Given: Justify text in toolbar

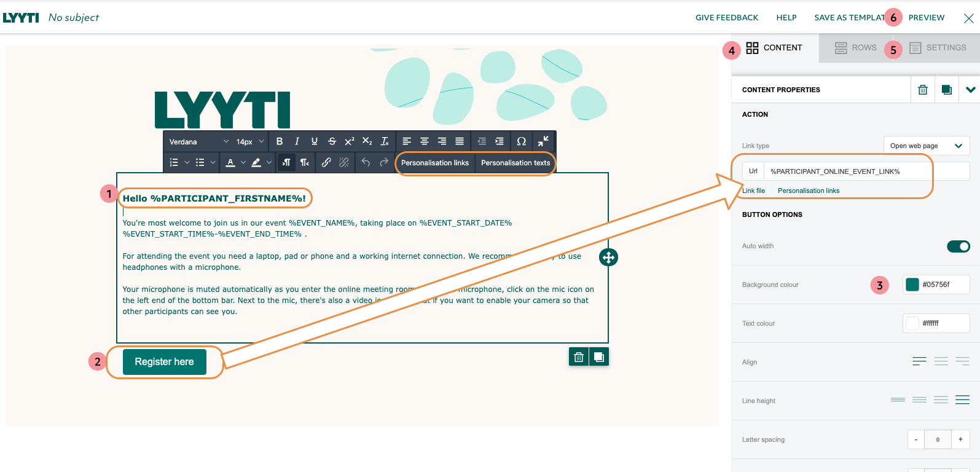Looking at the screenshot, I should pyautogui.click(x=459, y=141).
